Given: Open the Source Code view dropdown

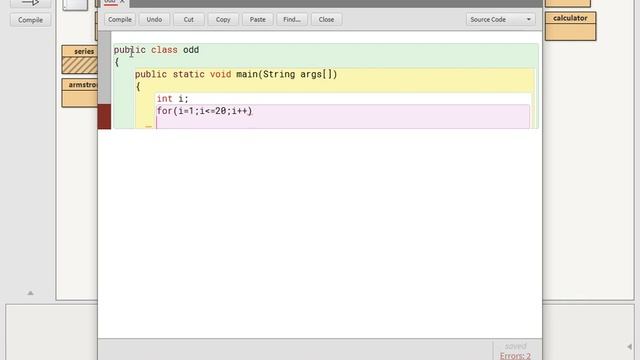Looking at the screenshot, I should tap(500, 20).
